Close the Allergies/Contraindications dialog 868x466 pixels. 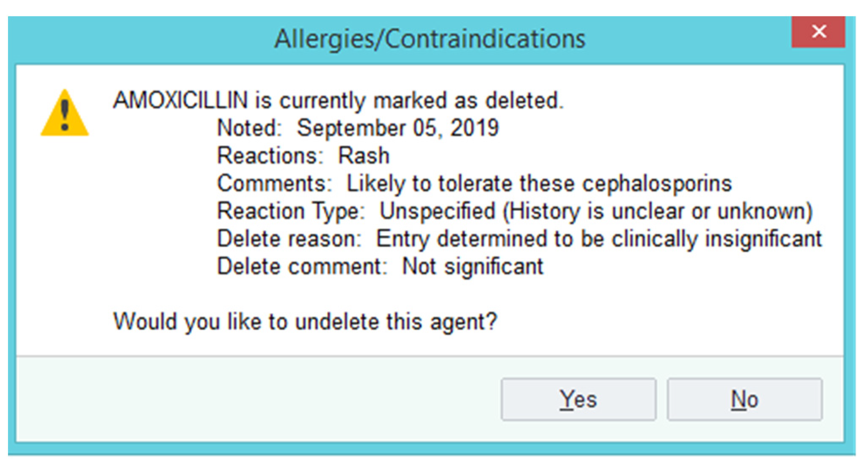tap(818, 32)
